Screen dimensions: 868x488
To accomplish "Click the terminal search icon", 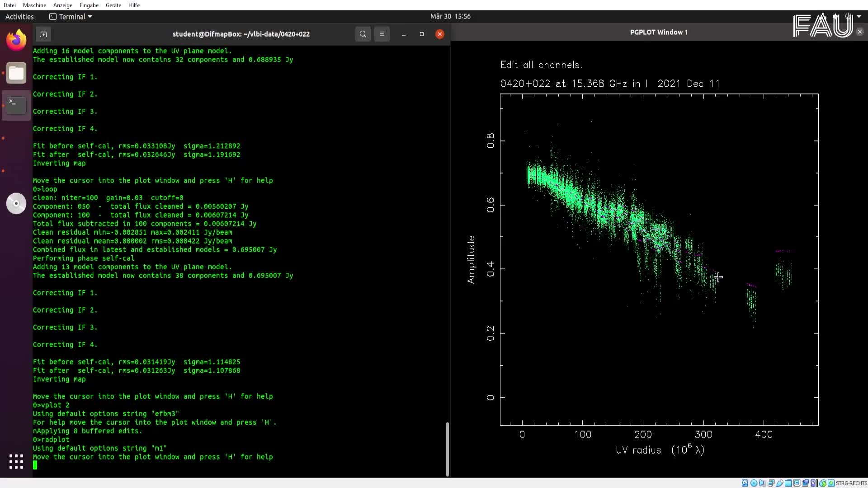I will 363,34.
